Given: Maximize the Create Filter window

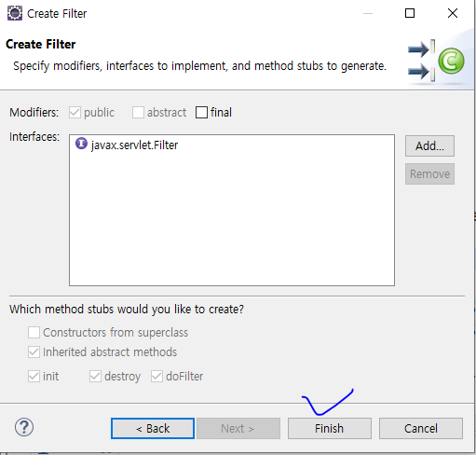Looking at the screenshot, I should click(x=410, y=13).
